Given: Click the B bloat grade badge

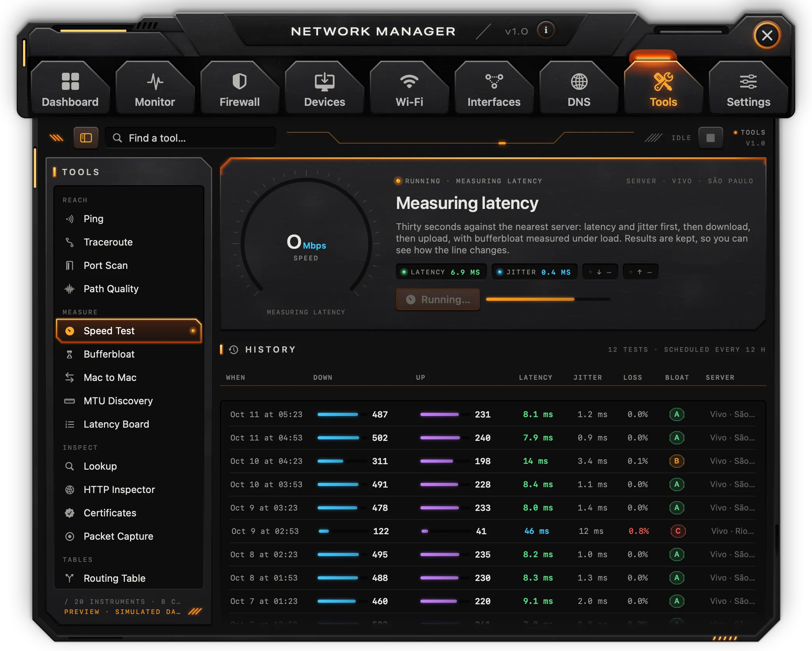Looking at the screenshot, I should tap(677, 461).
